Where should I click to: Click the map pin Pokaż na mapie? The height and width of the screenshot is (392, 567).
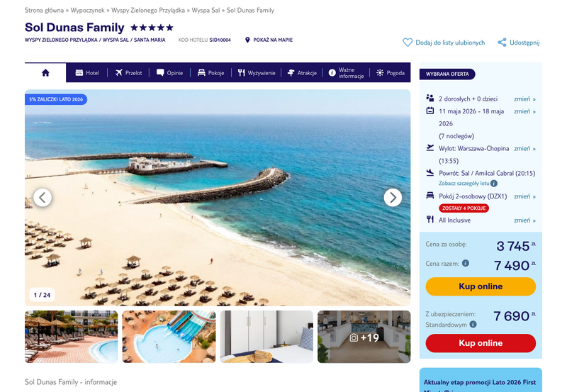247,40
